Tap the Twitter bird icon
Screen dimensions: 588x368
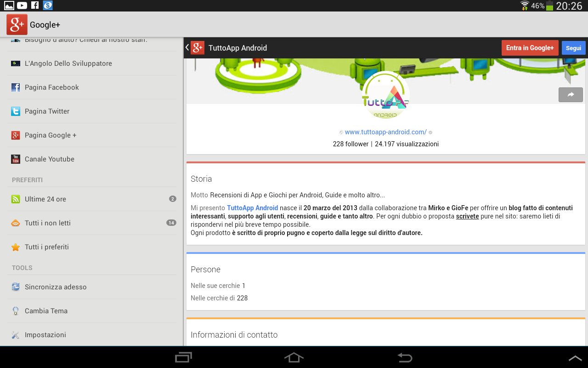click(x=16, y=111)
